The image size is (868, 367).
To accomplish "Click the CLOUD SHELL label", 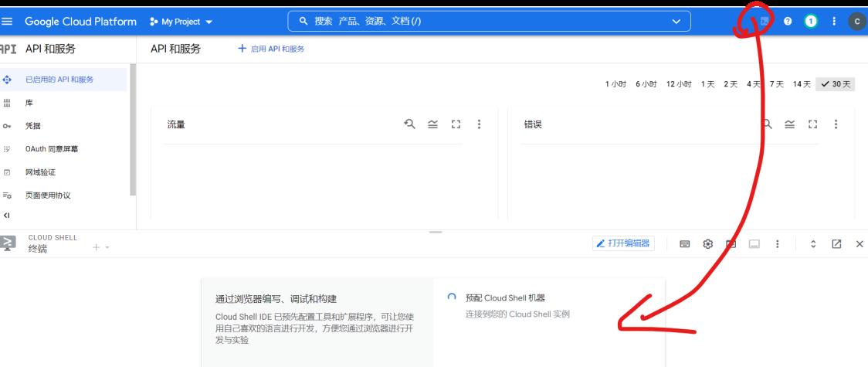I will 53,237.
